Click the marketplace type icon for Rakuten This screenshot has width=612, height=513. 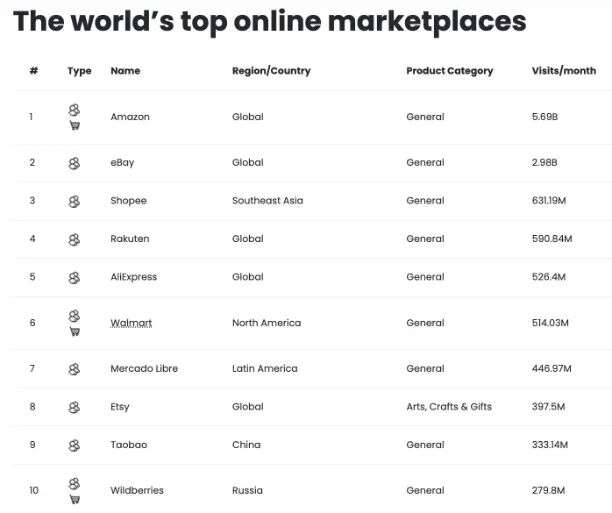coord(74,239)
